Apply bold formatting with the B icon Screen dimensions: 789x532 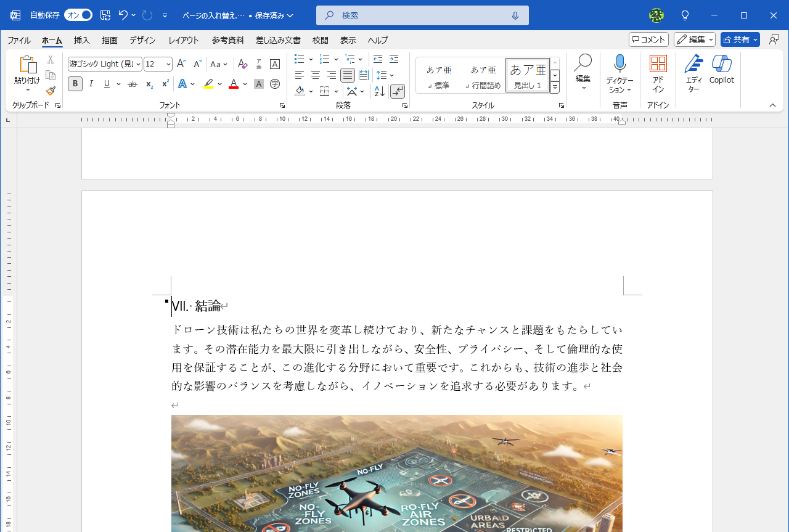pos(75,84)
